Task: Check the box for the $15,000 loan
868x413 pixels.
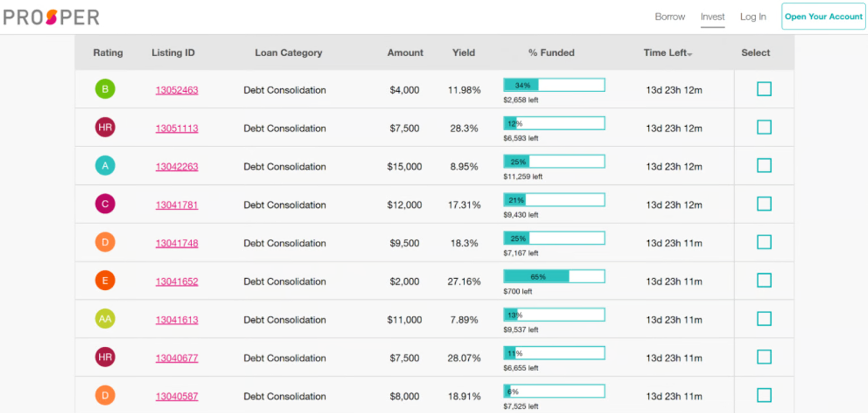Action: click(x=764, y=166)
